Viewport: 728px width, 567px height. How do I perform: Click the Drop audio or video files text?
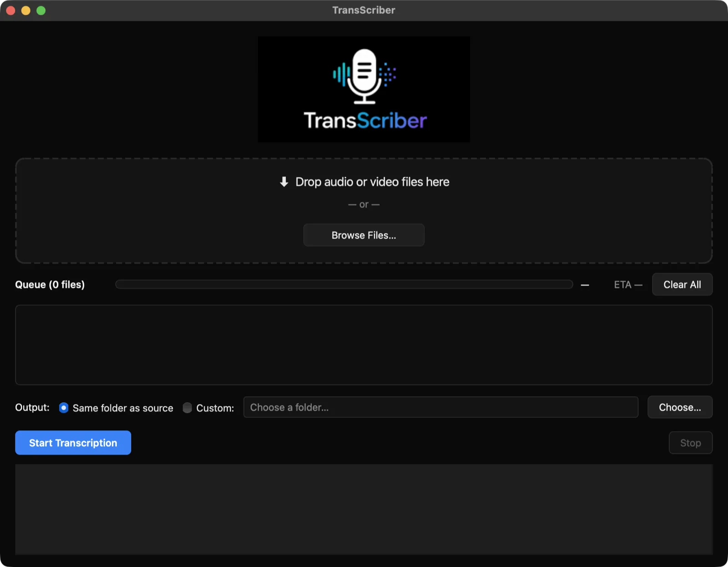coord(372,182)
